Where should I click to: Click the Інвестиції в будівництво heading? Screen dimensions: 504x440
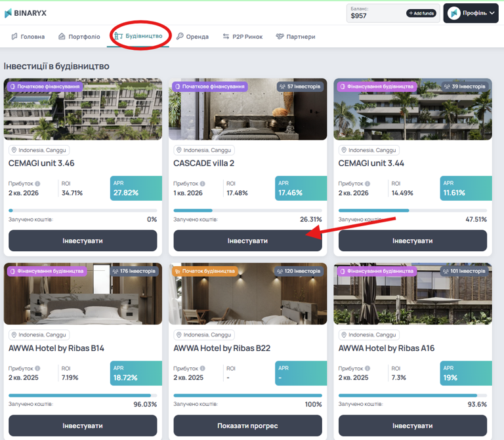pos(56,66)
